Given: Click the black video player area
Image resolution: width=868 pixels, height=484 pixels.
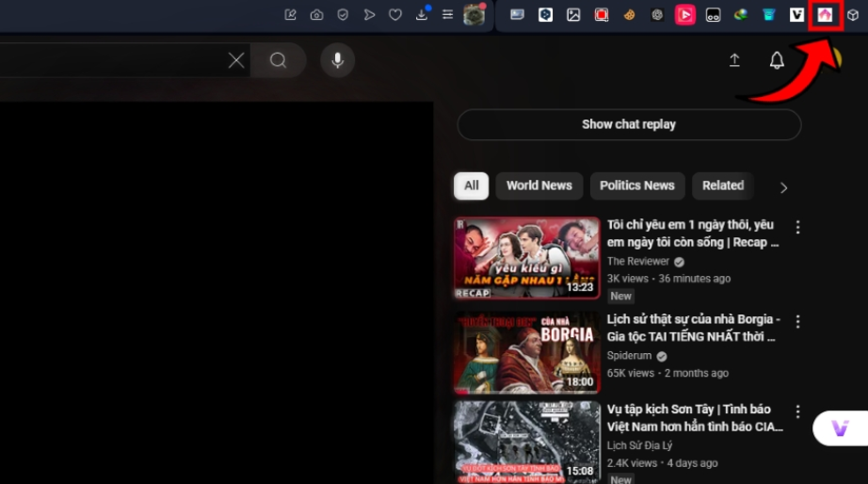Looking at the screenshot, I should point(217,293).
